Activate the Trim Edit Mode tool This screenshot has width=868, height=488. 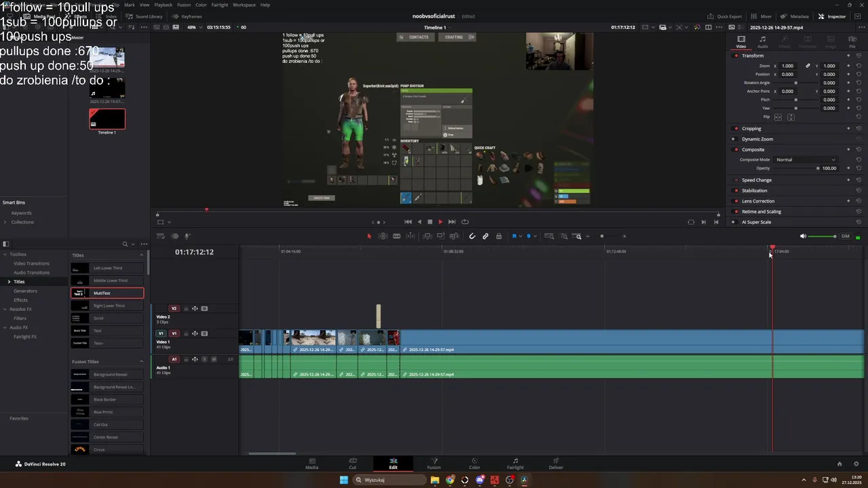point(383,236)
